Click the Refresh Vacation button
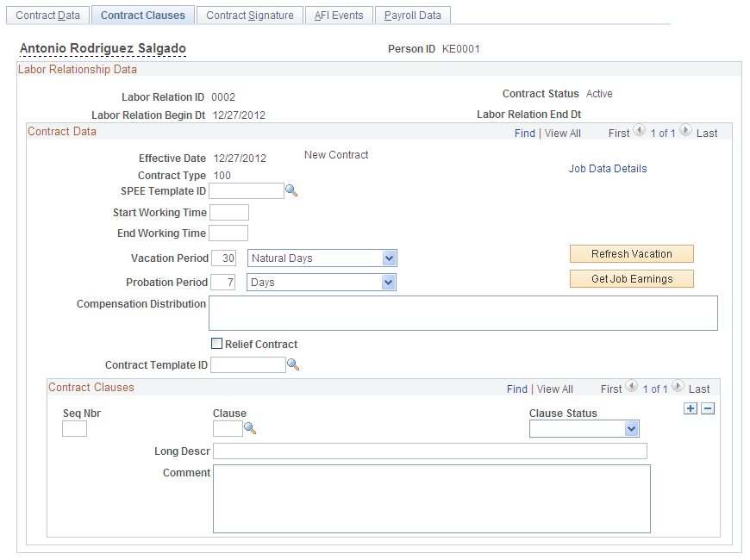Image resolution: width=750 pixels, height=560 pixels. point(631,254)
